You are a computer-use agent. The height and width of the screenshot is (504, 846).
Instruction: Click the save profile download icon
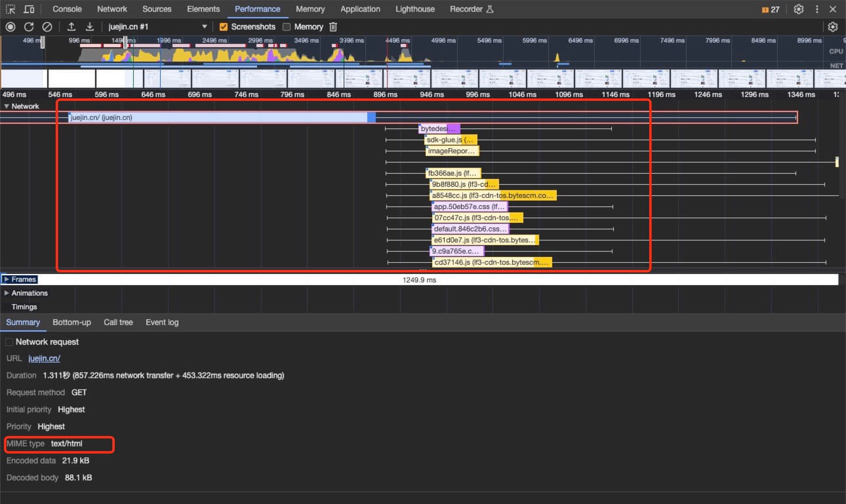pos(90,27)
